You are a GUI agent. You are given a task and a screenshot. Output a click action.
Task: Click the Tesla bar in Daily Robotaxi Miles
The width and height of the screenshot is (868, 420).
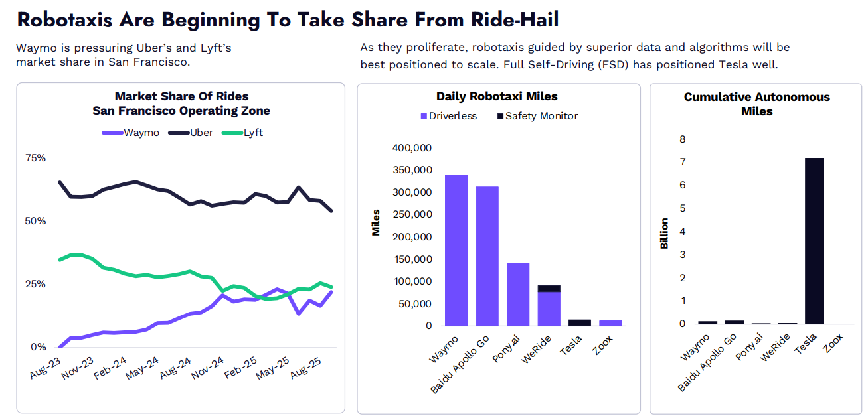click(x=580, y=322)
